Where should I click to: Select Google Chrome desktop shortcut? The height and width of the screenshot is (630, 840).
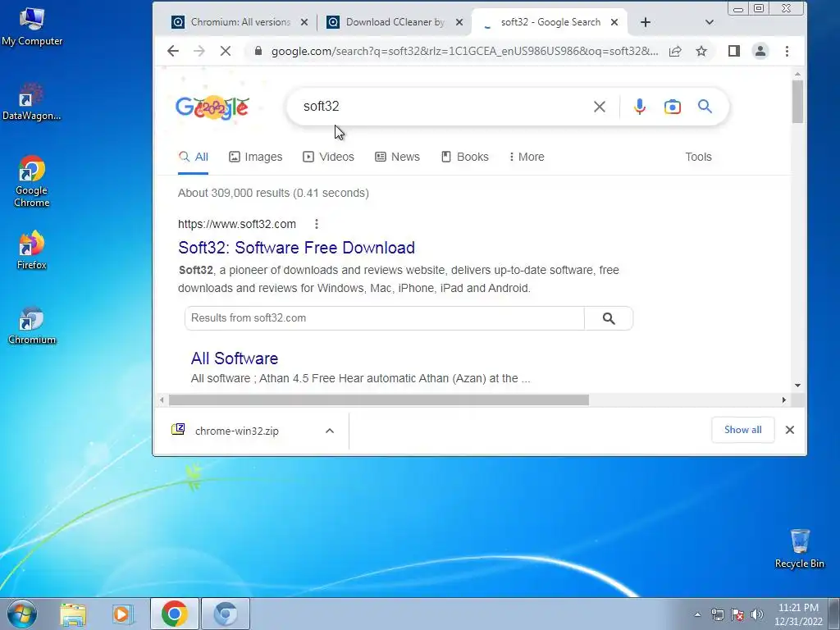32,181
